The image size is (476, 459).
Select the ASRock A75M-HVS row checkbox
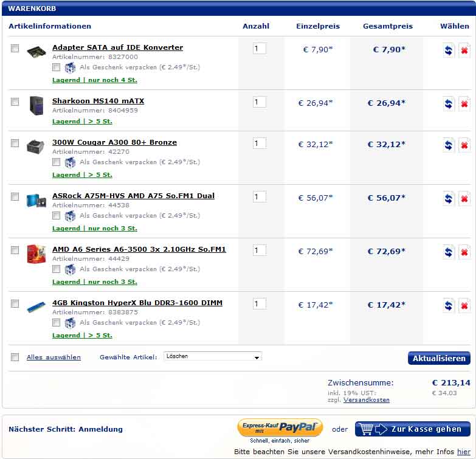click(15, 197)
